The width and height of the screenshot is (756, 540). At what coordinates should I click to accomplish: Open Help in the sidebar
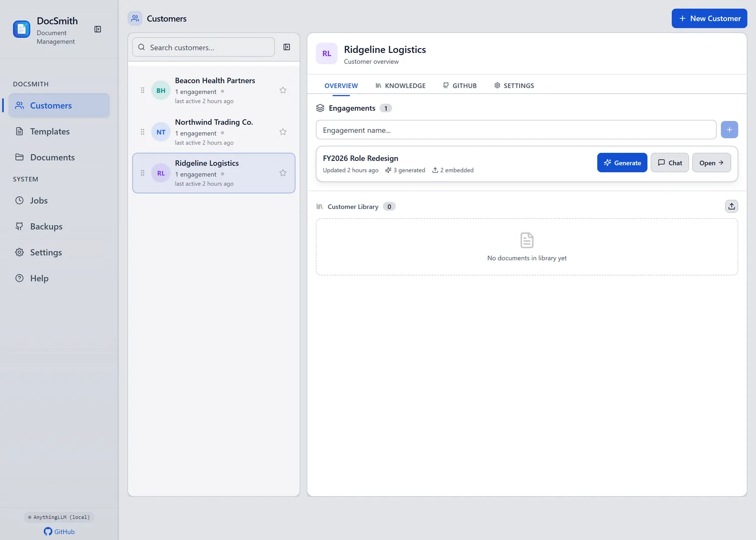tap(59, 278)
